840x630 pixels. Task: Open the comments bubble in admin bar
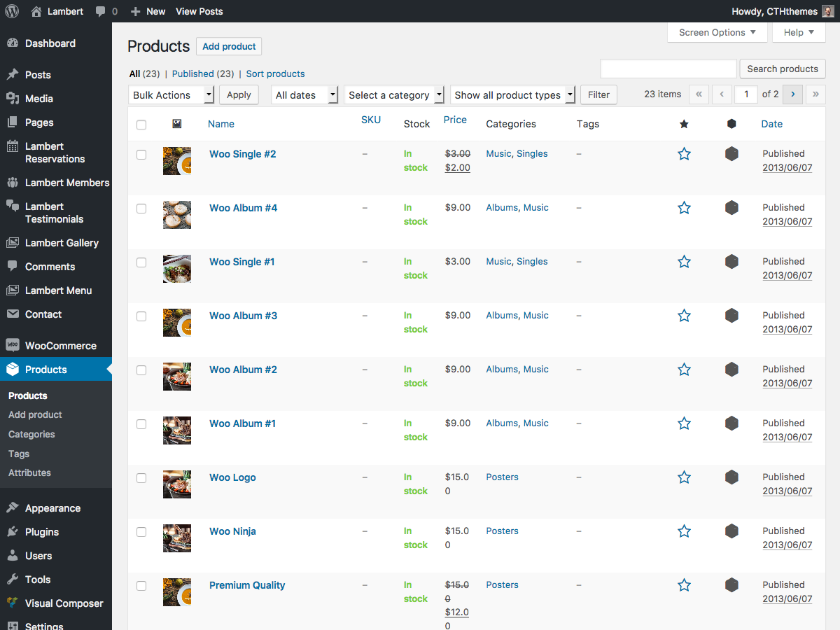tap(106, 11)
